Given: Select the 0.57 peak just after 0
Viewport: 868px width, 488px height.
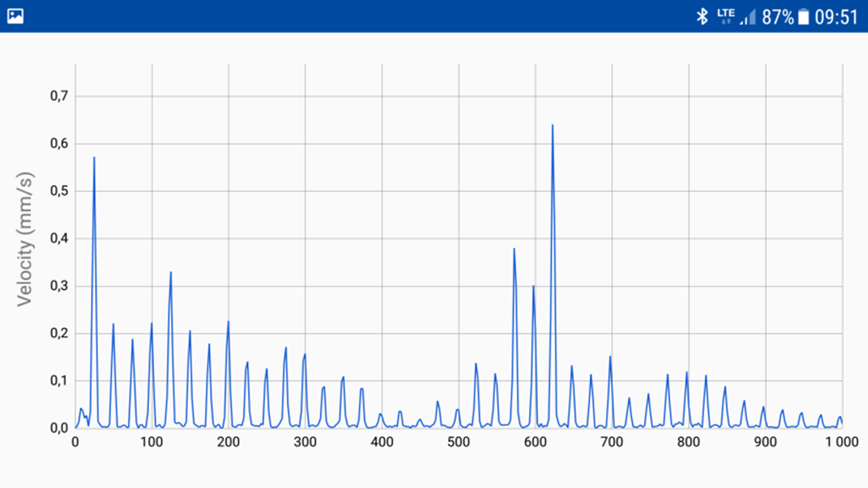Looking at the screenshot, I should tap(94, 159).
